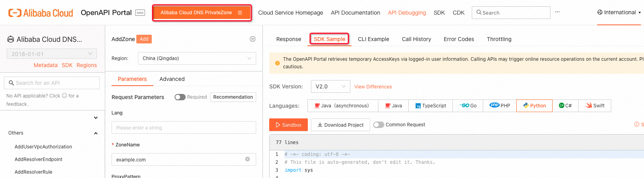Click Download Project button

point(341,125)
